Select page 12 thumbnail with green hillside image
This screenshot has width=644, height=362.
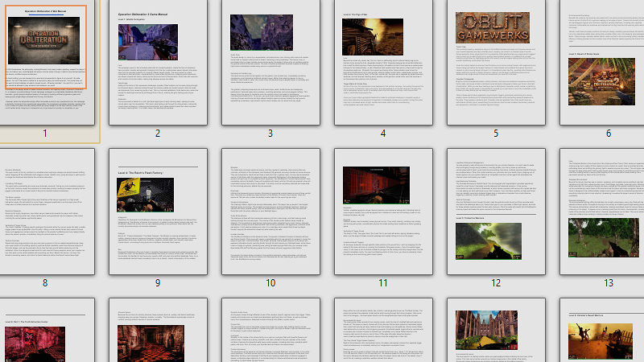(496, 212)
